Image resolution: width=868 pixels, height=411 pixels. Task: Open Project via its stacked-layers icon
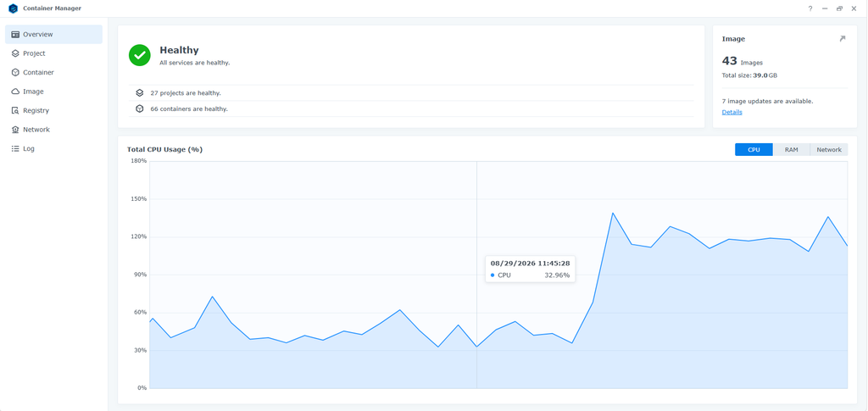point(15,53)
